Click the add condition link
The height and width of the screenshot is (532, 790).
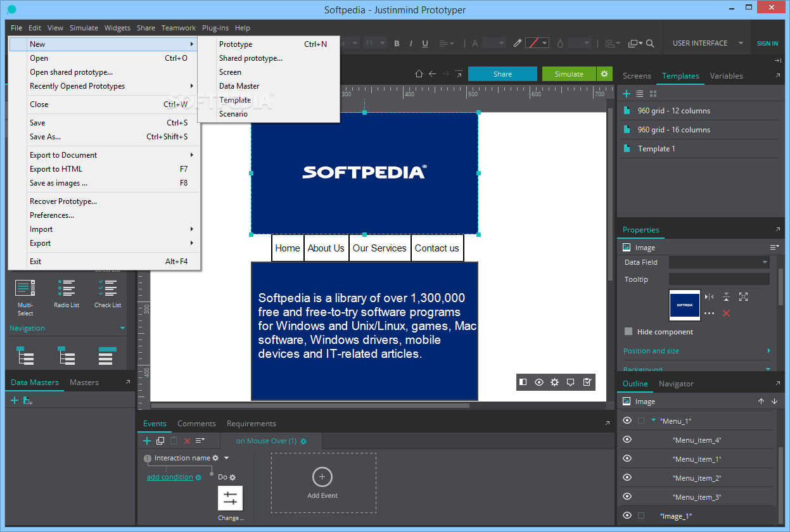(170, 477)
